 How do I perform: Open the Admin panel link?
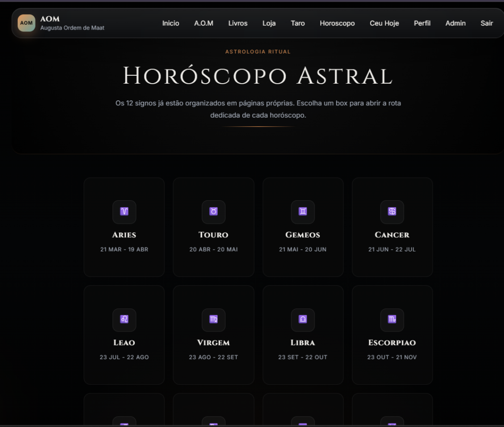coord(455,23)
